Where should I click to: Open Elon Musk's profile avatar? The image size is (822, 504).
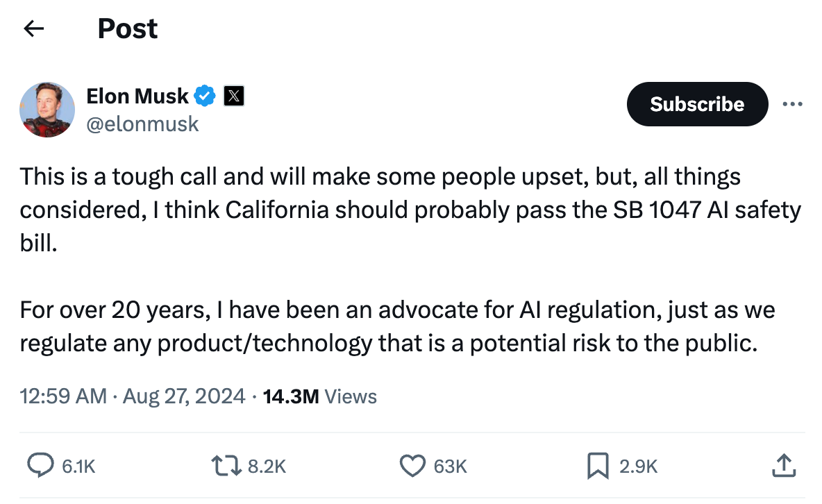click(47, 110)
